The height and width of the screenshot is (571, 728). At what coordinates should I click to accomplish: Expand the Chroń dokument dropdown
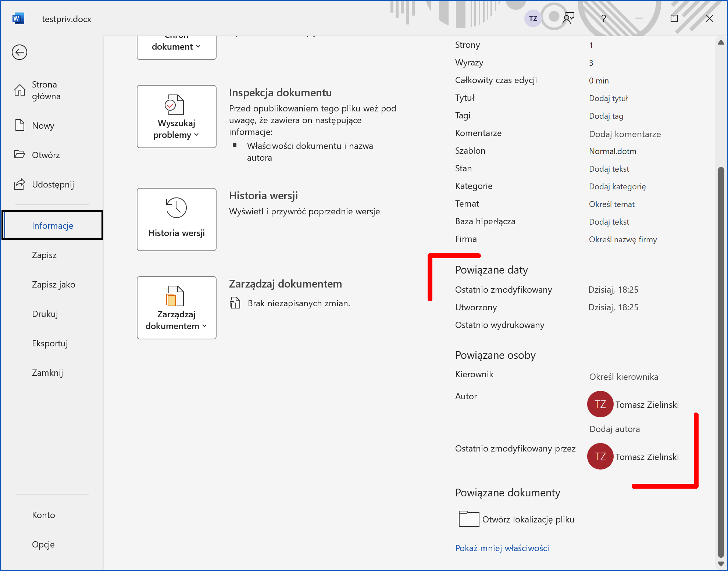point(176,47)
